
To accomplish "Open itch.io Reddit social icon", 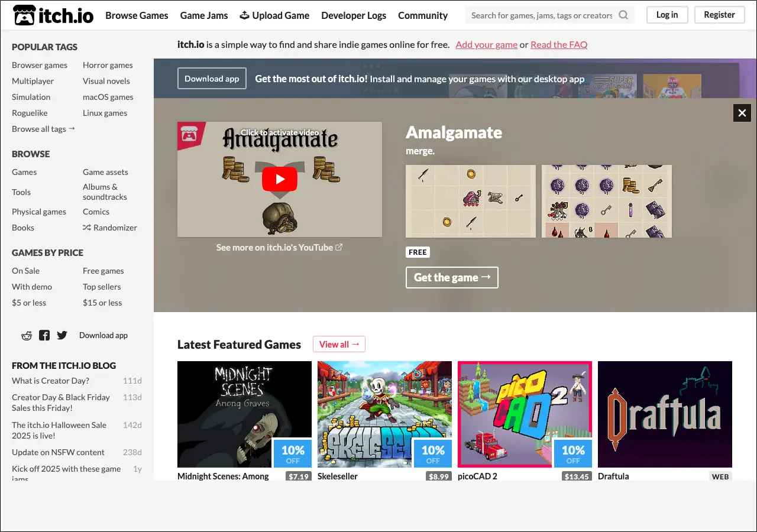I will tap(27, 336).
